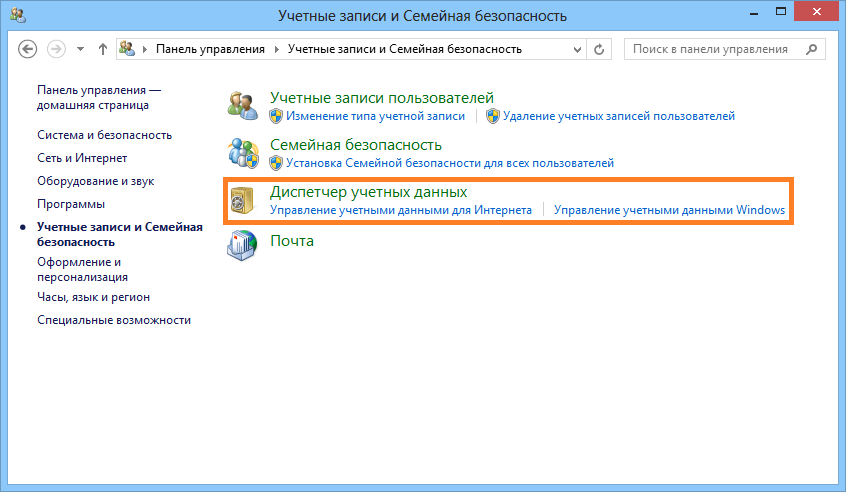846x492 pixels.
Task: Select Оборудование и звук in sidebar
Action: 95,181
